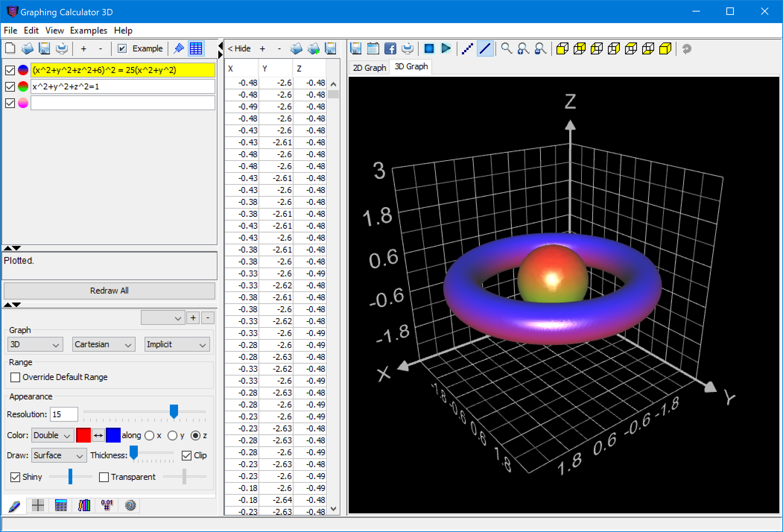Viewport: 783px width, 532px height.
Task: Click the Facebook share icon
Action: click(390, 48)
